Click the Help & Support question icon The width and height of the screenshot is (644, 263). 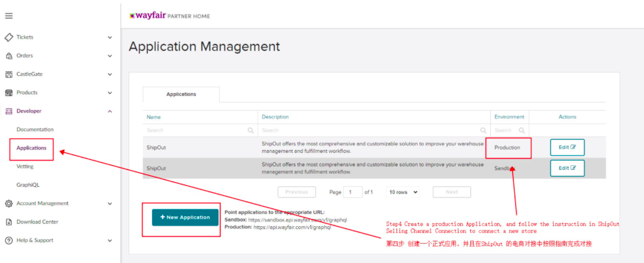9,240
